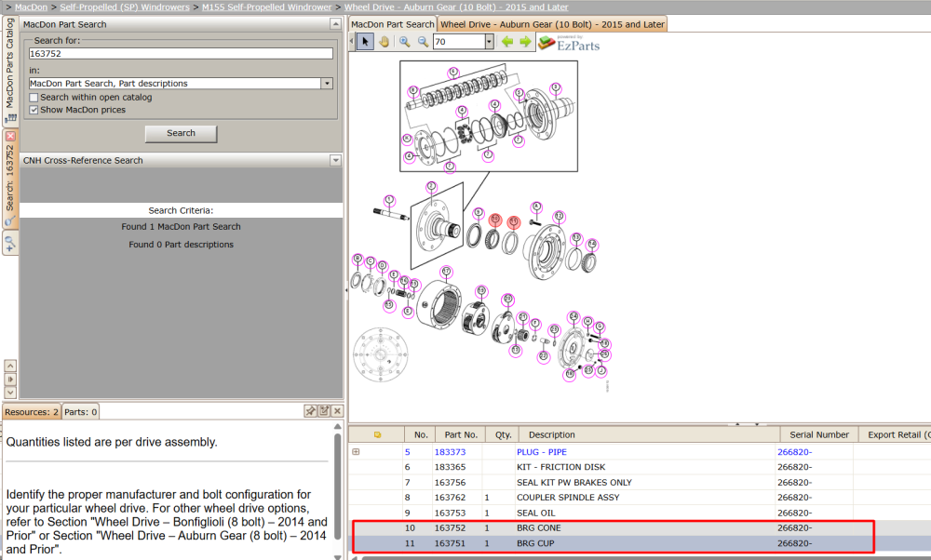Select the pointer arrow tool
931x560 pixels.
[365, 42]
